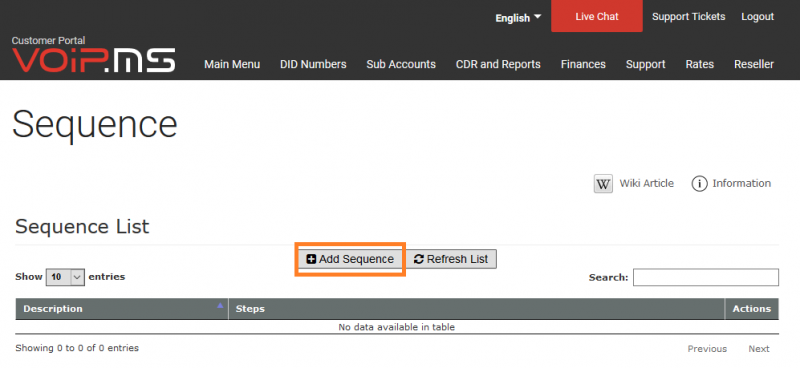This screenshot has width=800, height=368.
Task: Open the Wikipedia W icon
Action: pyautogui.click(x=603, y=184)
